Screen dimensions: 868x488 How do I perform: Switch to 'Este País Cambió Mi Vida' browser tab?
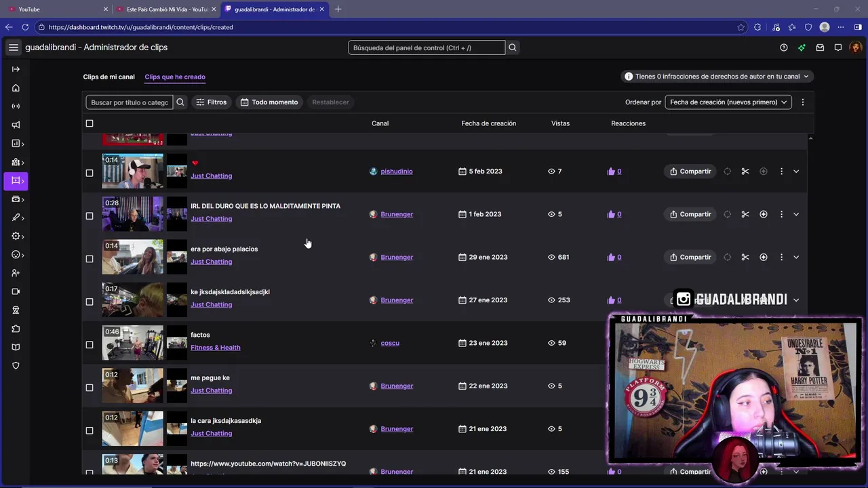[x=166, y=9]
